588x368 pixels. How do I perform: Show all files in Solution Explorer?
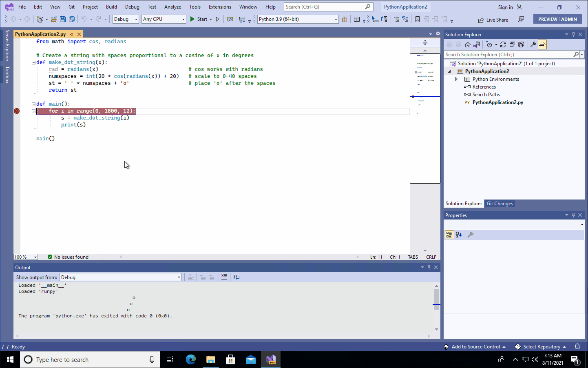(x=521, y=44)
